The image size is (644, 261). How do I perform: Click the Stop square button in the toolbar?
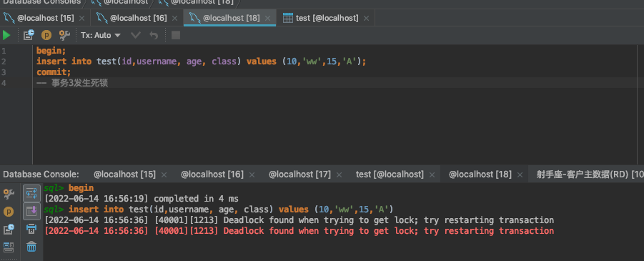pyautogui.click(x=176, y=35)
